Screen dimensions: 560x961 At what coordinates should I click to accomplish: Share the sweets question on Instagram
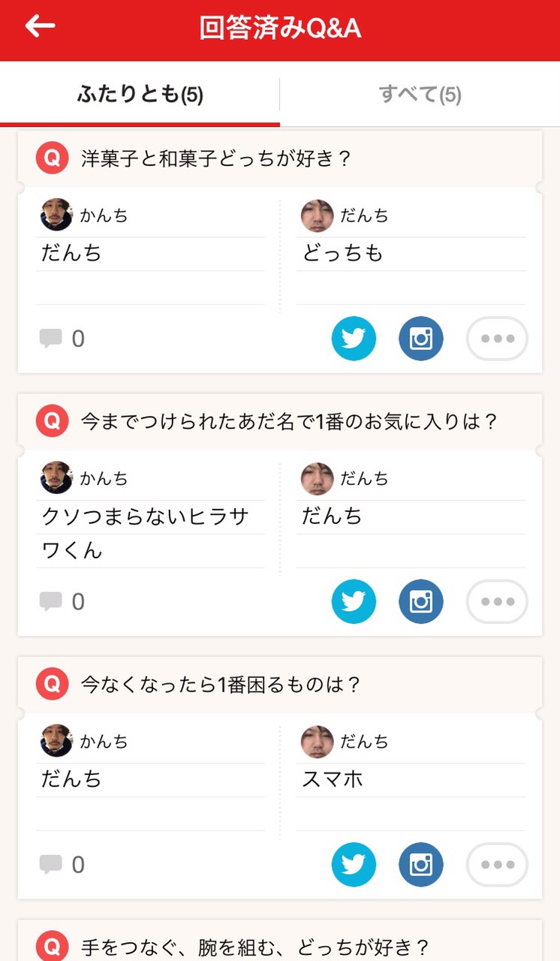[421, 339]
